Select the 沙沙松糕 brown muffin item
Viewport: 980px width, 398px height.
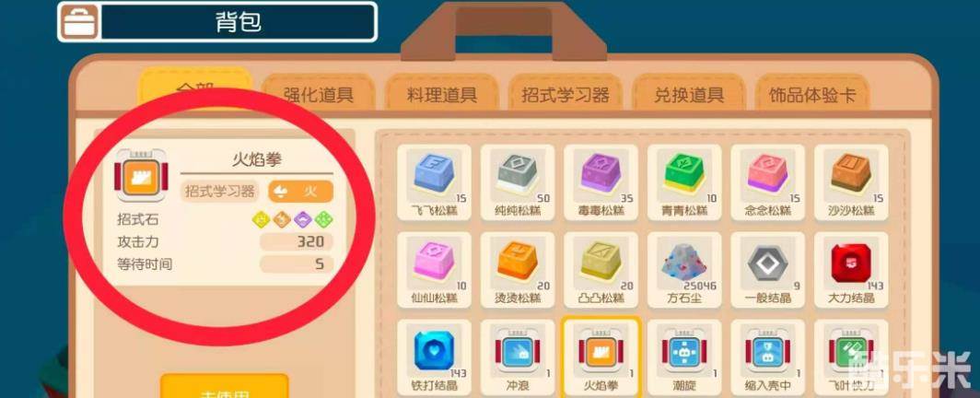tap(851, 181)
